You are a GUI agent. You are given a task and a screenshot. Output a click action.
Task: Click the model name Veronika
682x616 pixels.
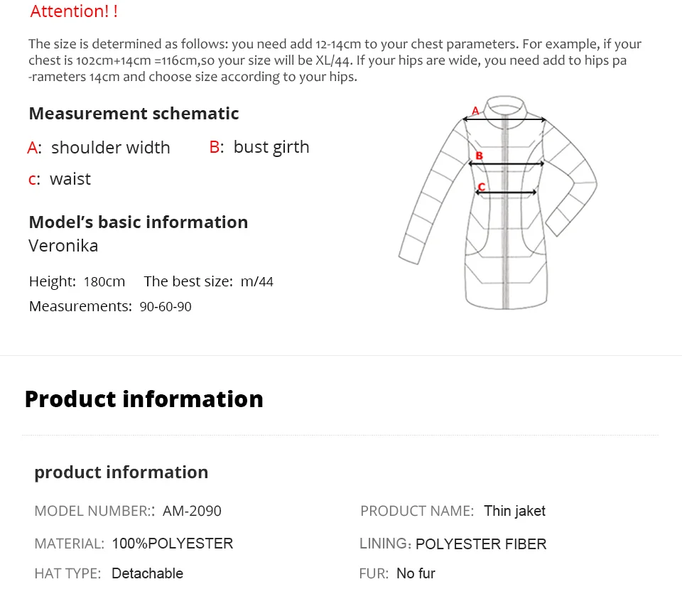(x=63, y=246)
